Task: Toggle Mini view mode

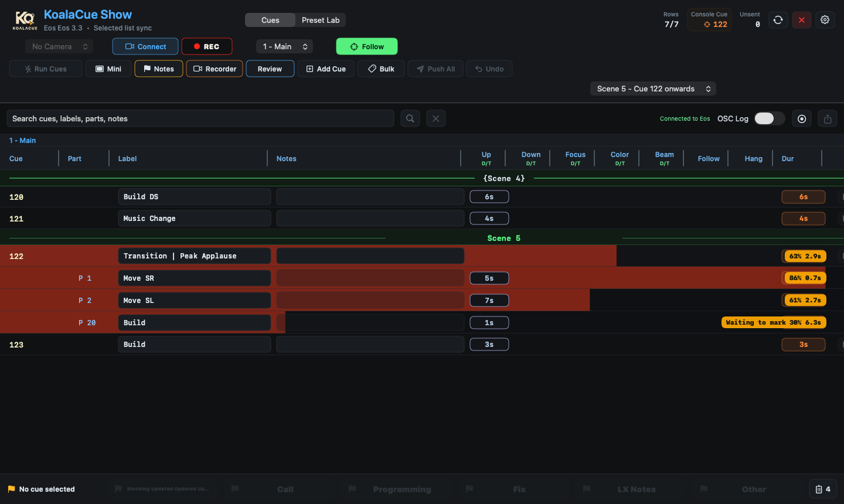Action: point(108,69)
